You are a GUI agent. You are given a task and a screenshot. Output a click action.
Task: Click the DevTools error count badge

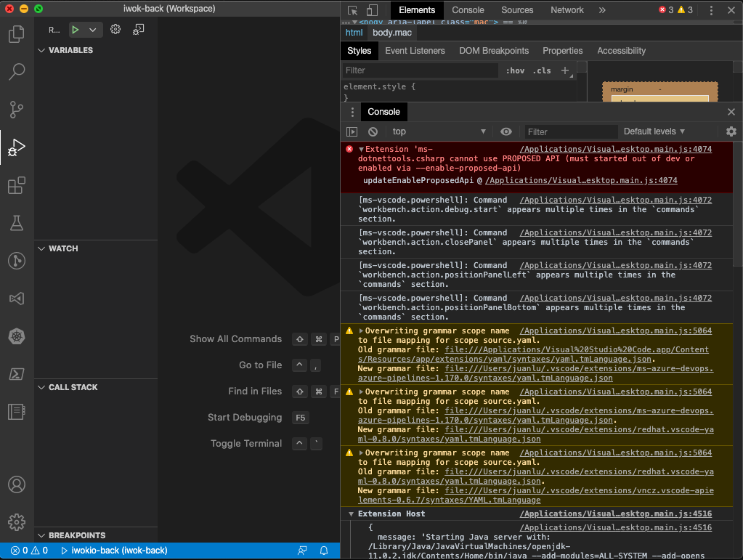[666, 10]
